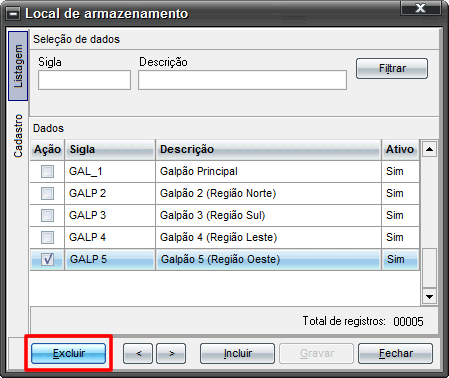Click the Excluir button
Viewport: 449px width, 378px height.
(69, 353)
